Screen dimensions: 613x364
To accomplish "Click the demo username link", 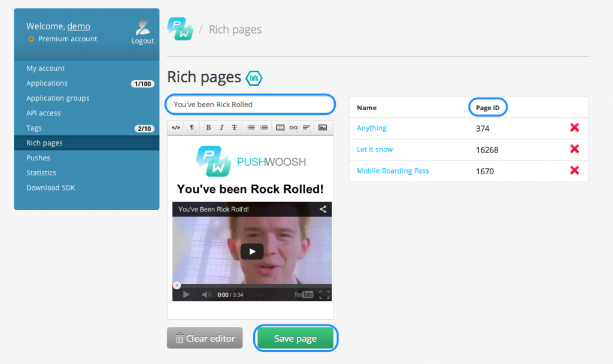I will coord(78,26).
